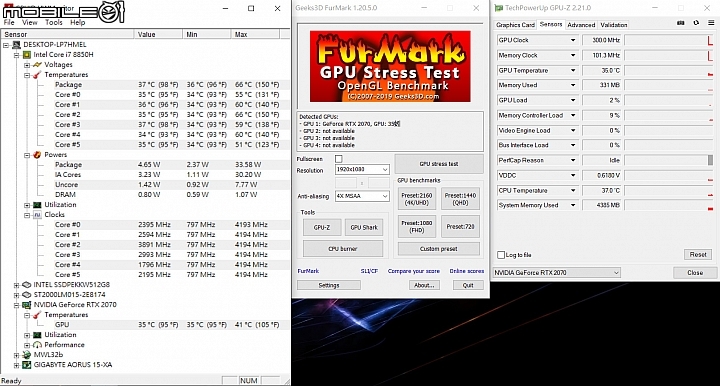The image size is (720, 386).
Task: Click the Online scores link
Action: [467, 271]
